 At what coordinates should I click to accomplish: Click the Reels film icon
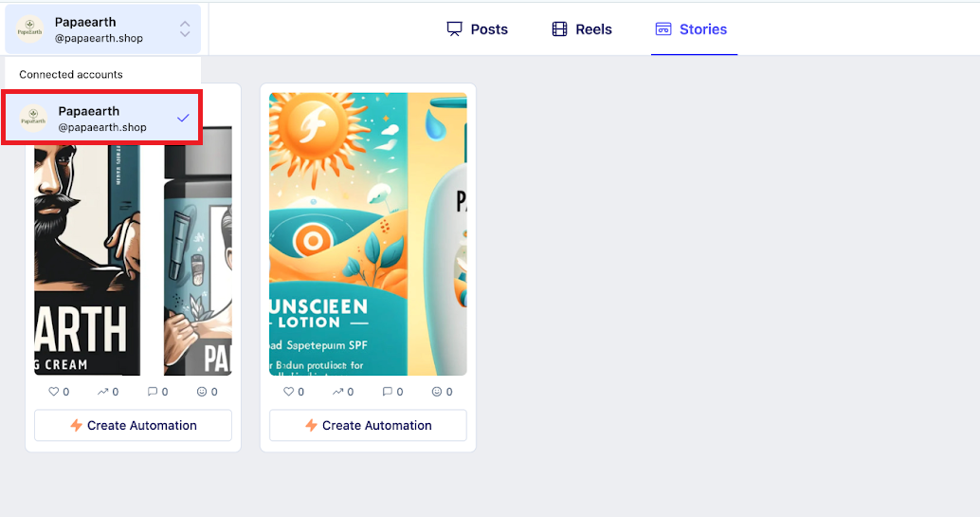[x=559, y=29]
